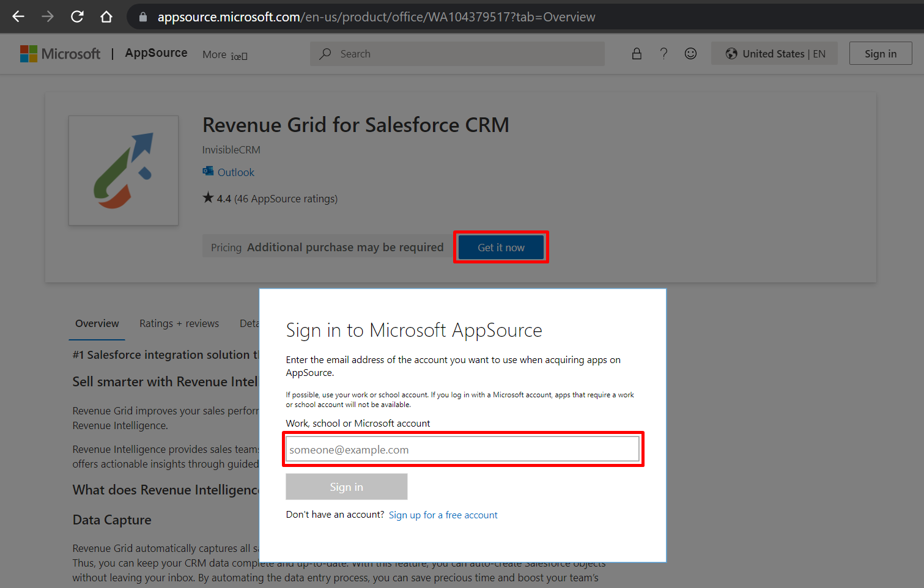This screenshot has width=924, height=588.
Task: Click the someone@example.com email field
Action: click(x=462, y=449)
